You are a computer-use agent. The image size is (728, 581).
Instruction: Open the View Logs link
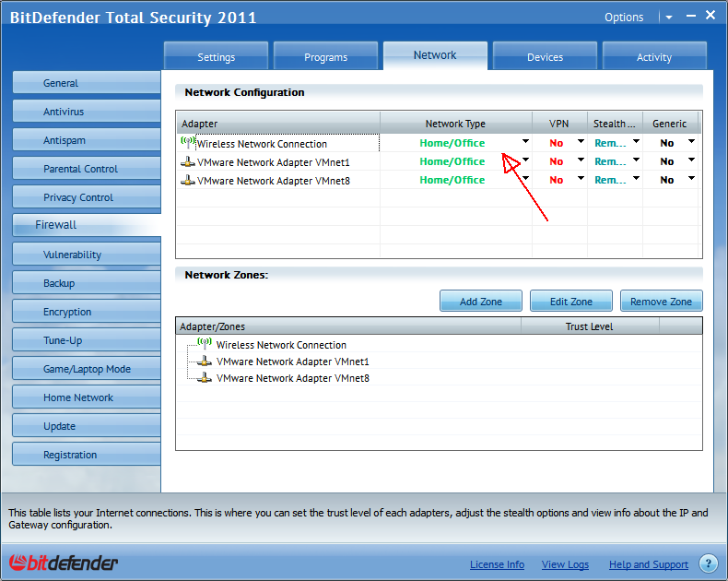pos(565,564)
